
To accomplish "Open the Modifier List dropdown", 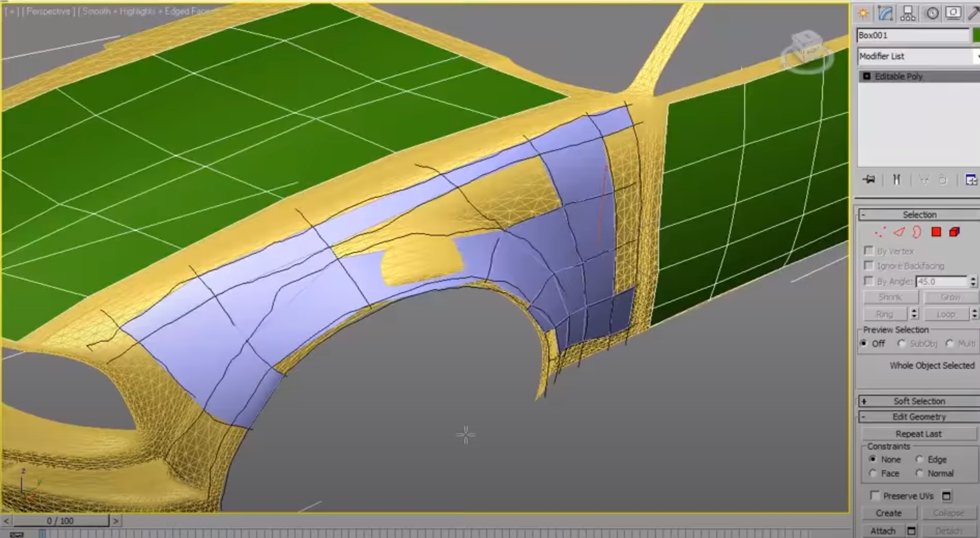I will pyautogui.click(x=918, y=56).
